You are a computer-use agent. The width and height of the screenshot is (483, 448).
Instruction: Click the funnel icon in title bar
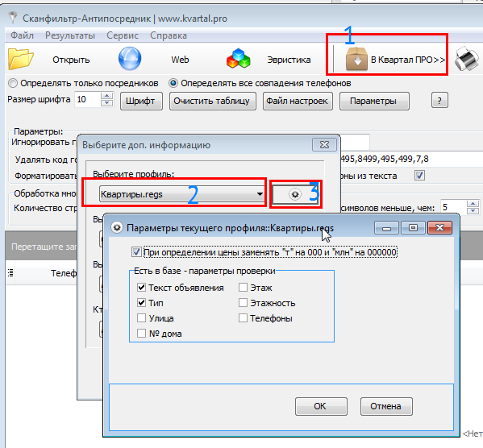[x=13, y=18]
